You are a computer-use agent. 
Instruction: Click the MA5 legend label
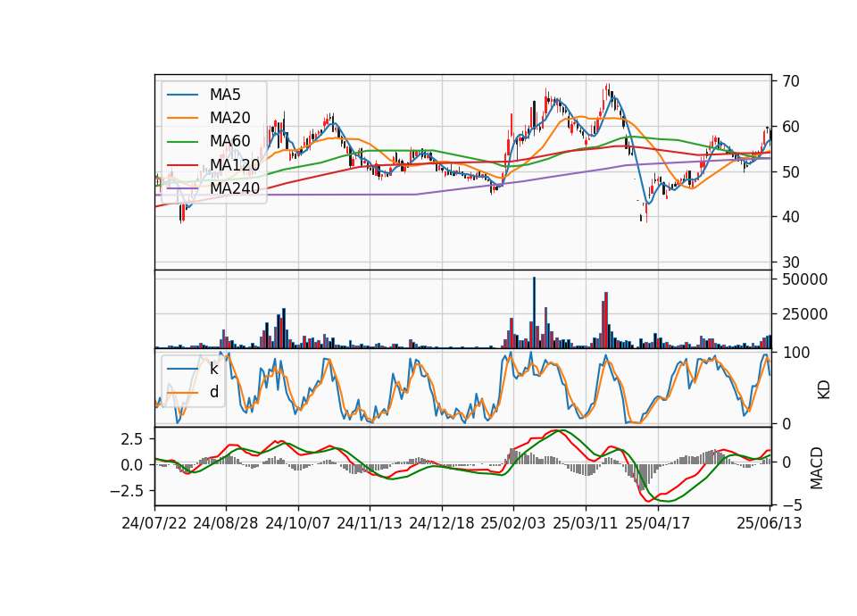pos(225,95)
